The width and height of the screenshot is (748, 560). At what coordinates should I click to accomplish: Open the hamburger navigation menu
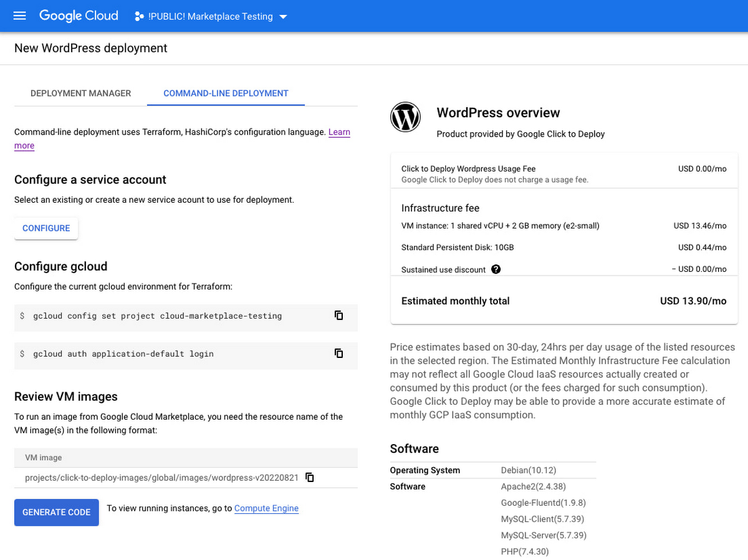(x=19, y=16)
